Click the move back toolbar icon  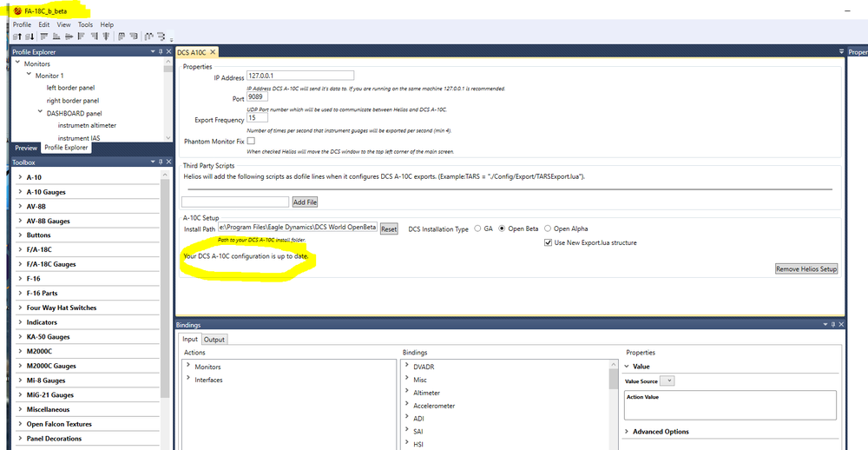tap(30, 36)
